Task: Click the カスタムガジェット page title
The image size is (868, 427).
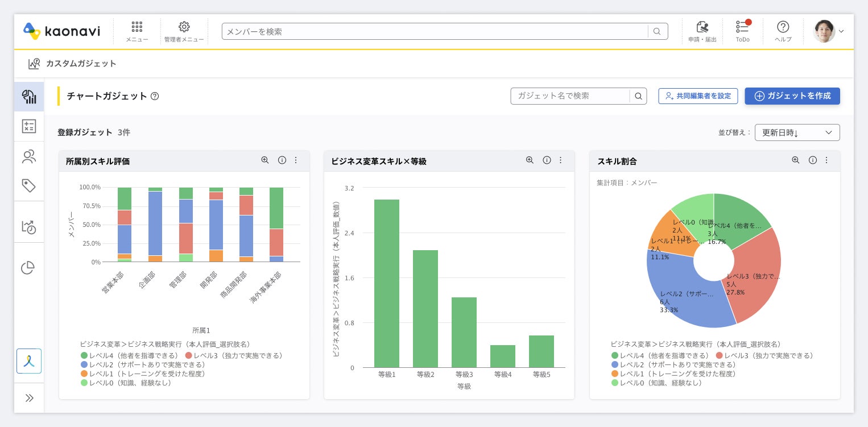Action: click(81, 64)
